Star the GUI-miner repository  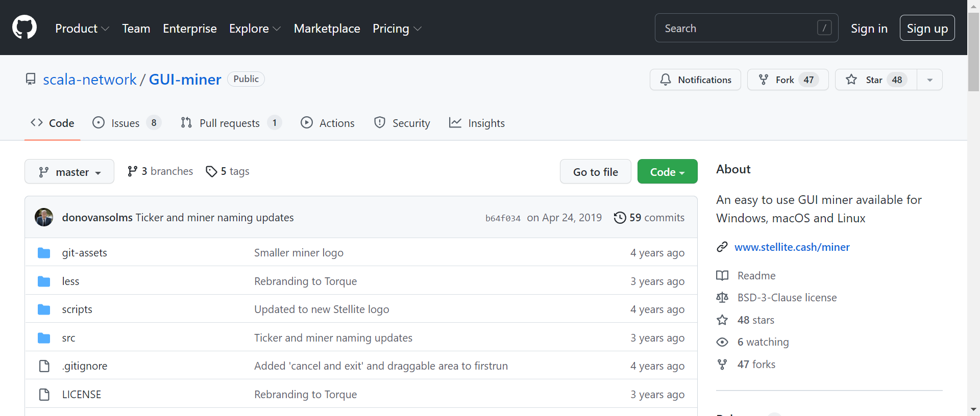(x=876, y=80)
